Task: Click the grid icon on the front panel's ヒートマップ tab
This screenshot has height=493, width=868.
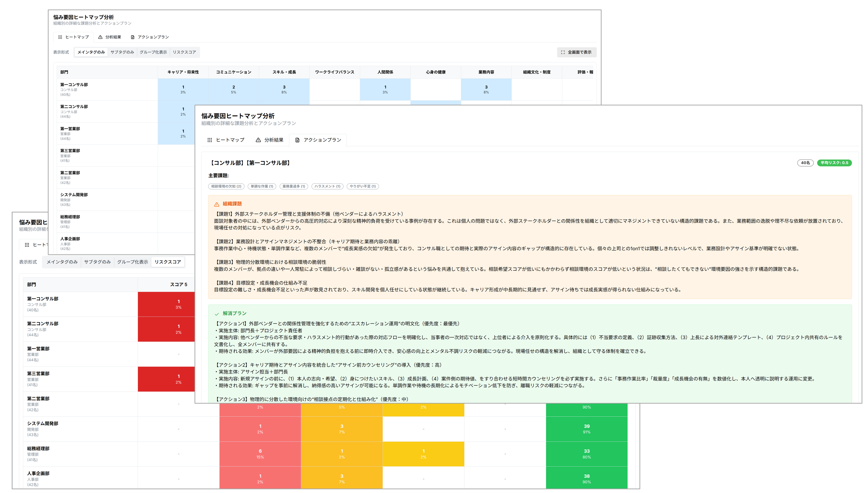Action: [x=210, y=140]
